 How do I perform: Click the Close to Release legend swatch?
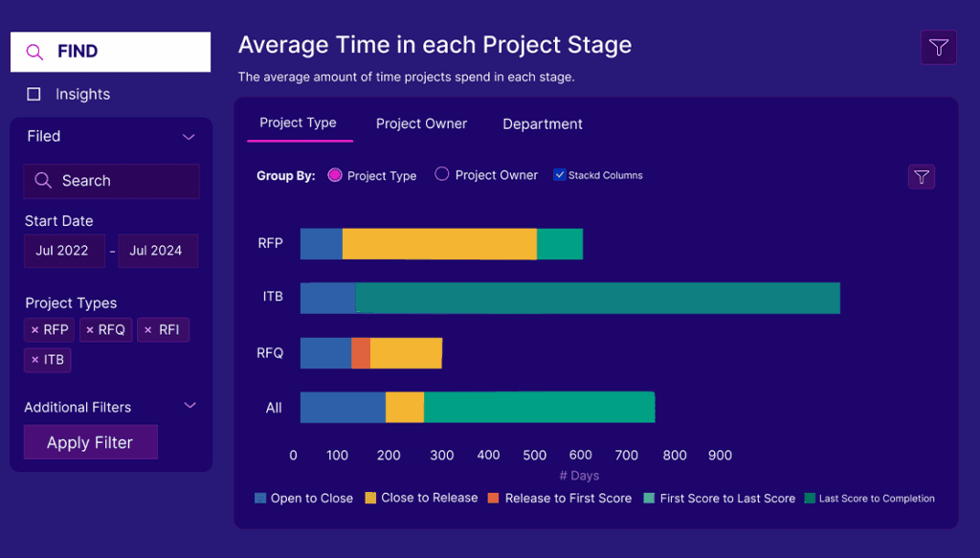point(370,499)
